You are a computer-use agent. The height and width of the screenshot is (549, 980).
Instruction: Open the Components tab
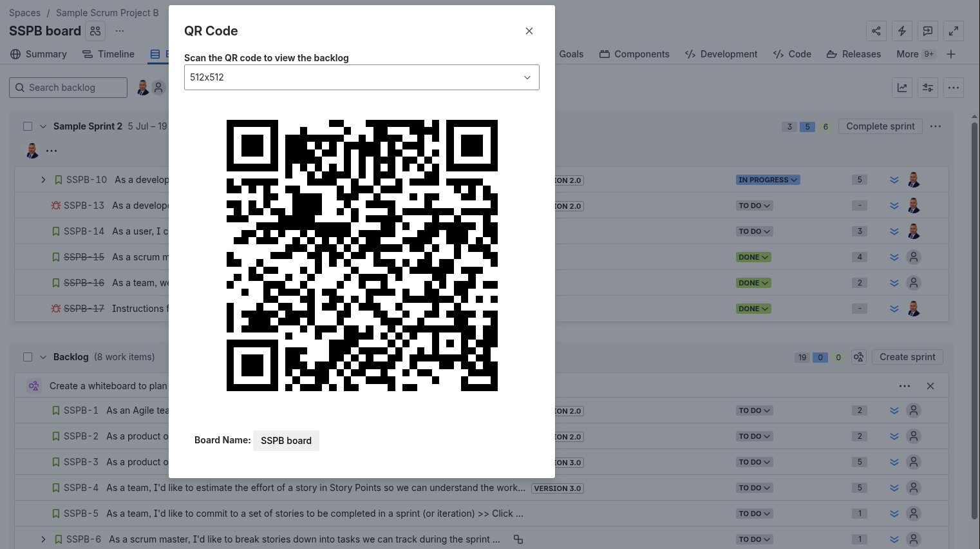(634, 54)
